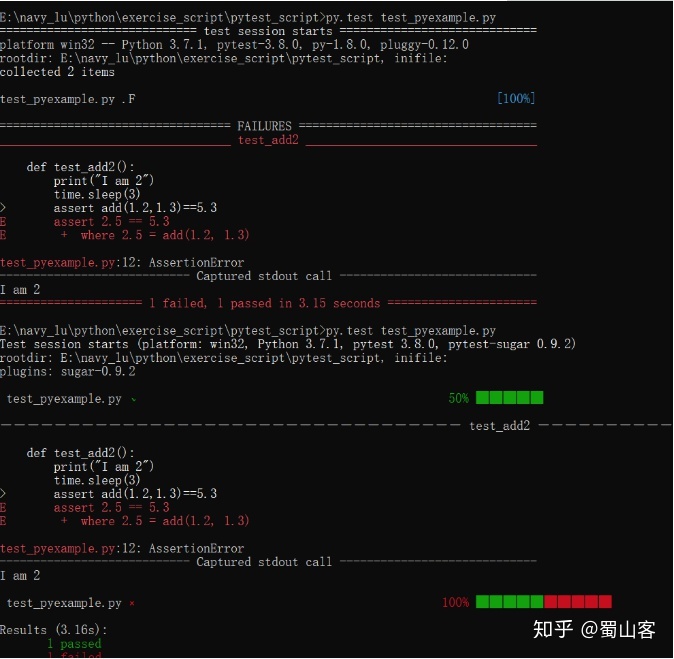Click the blue '[100%]' progress indicator
This screenshot has height=659, width=674.
(x=516, y=98)
